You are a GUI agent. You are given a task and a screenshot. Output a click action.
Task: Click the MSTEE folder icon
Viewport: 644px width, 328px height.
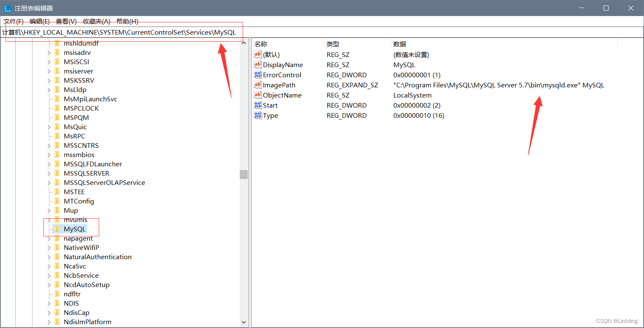pos(57,192)
